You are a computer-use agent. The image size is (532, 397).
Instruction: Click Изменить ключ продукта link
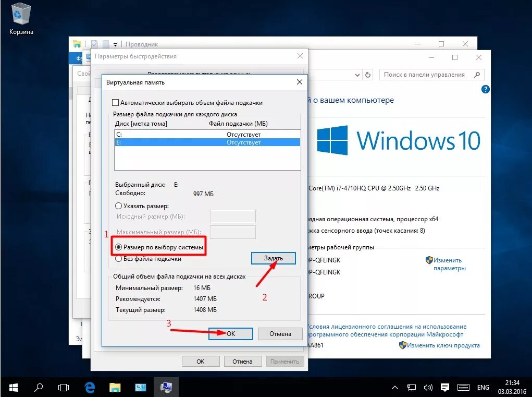[x=443, y=345]
